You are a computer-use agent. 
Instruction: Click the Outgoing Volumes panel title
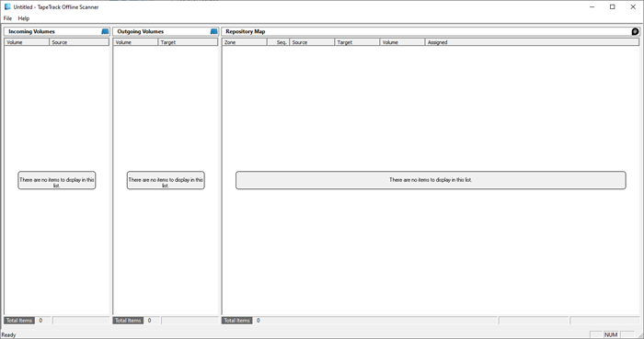click(141, 31)
